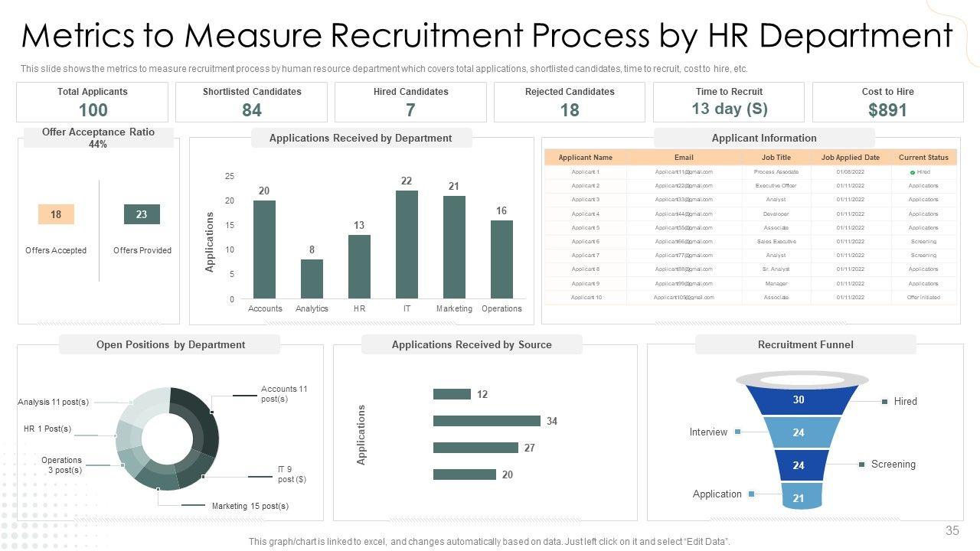The image size is (980, 551).
Task: Select the Operations bar in the department chart
Action: 501,259
